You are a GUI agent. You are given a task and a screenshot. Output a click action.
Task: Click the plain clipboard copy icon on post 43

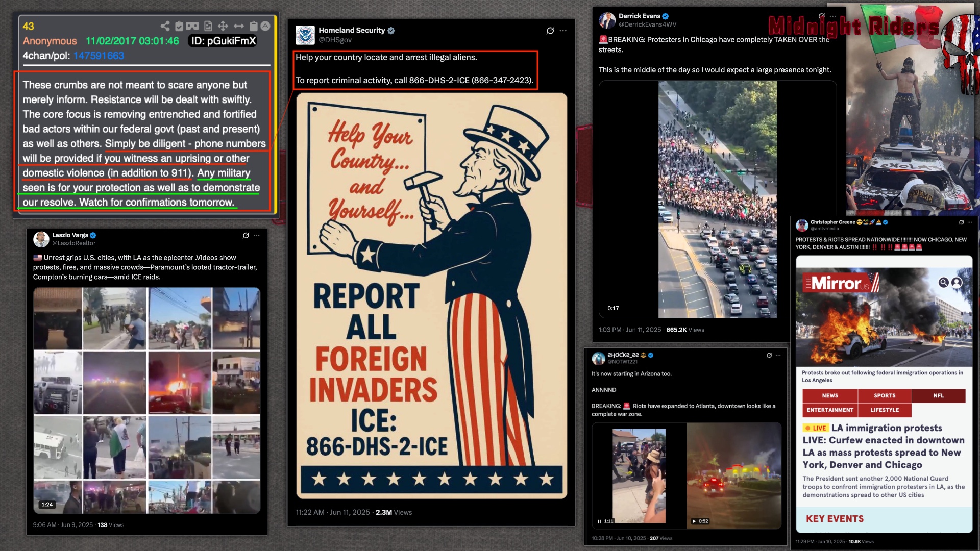click(x=253, y=26)
